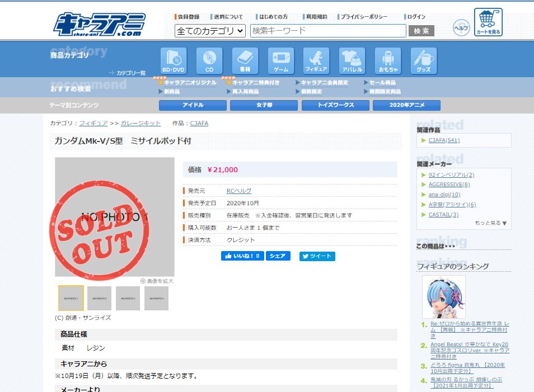Viewport: 534px width, 392px height.
Task: Open the 再入荷商品 restocked items link
Action: click(245, 92)
